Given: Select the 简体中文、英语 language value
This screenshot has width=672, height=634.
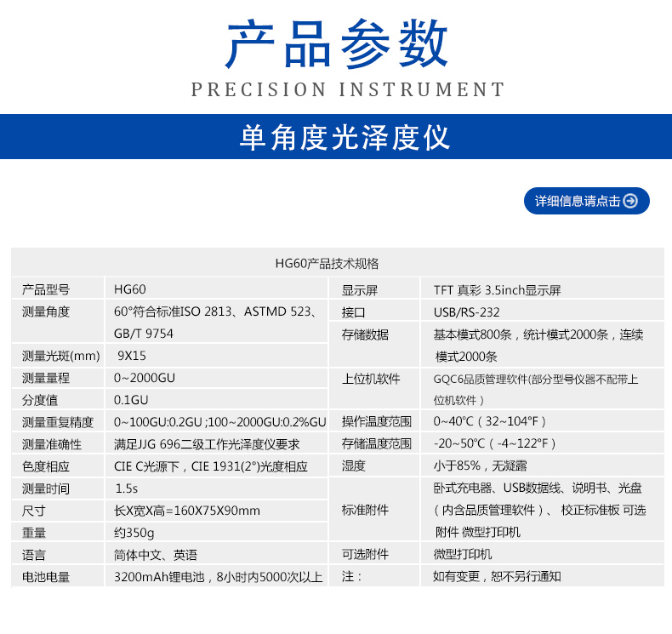Looking at the screenshot, I should [x=156, y=555].
